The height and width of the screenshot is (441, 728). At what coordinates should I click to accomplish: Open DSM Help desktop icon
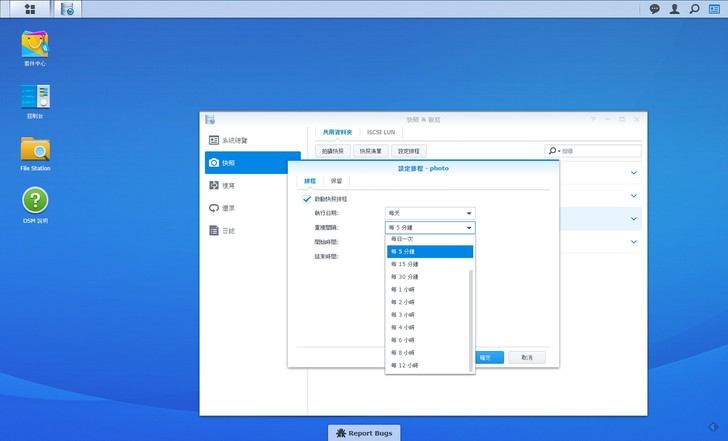tap(35, 203)
